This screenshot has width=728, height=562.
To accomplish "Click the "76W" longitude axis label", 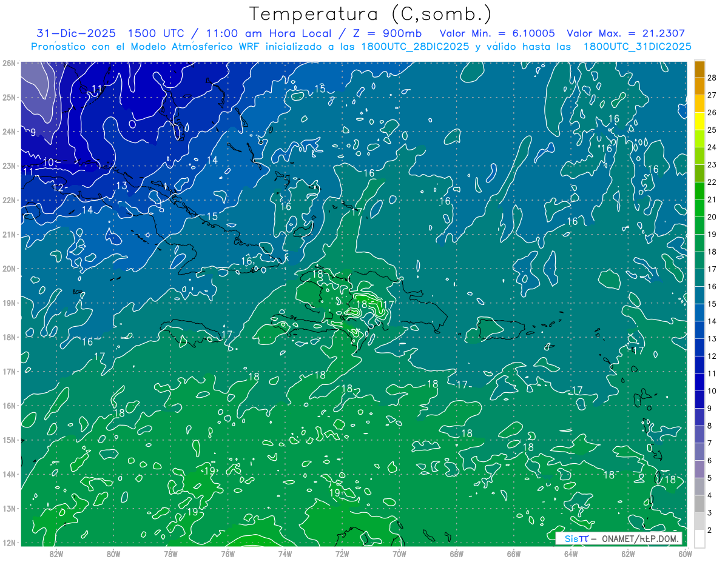I will 227,554.
